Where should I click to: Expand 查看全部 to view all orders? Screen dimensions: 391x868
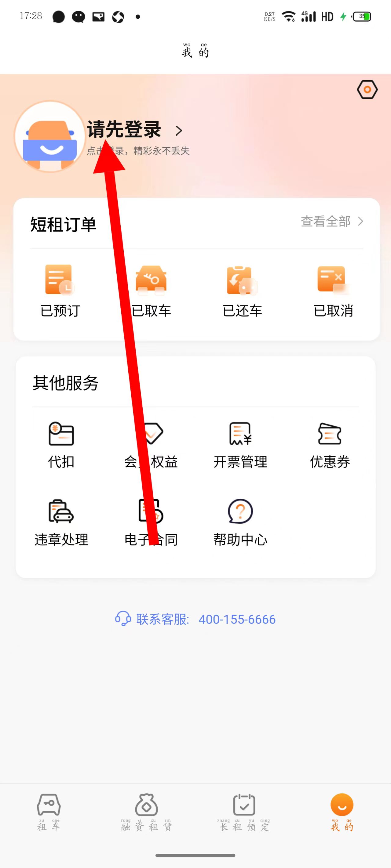[x=332, y=221]
